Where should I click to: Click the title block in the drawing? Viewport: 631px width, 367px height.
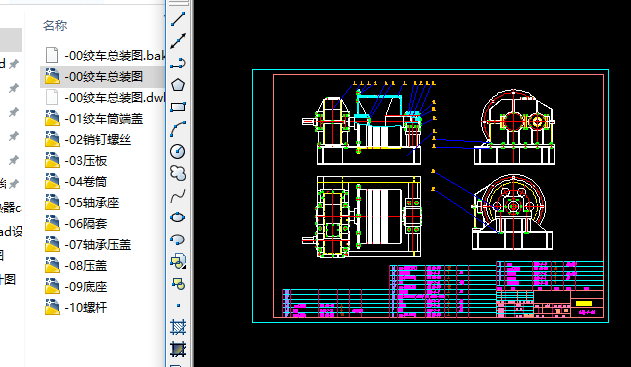pyautogui.click(x=550, y=303)
